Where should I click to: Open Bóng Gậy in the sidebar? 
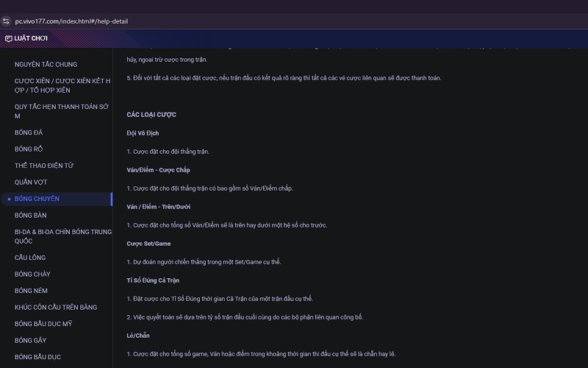[30, 340]
